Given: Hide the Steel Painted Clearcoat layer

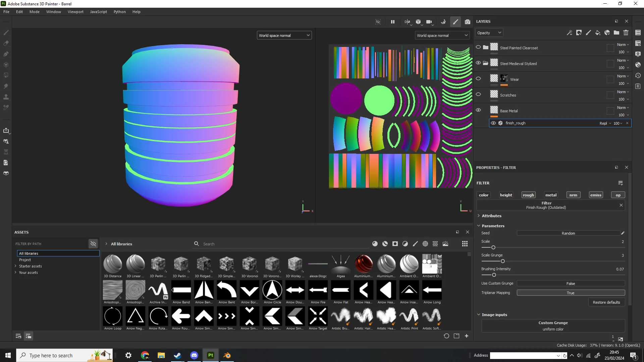Looking at the screenshot, I should 478,47.
